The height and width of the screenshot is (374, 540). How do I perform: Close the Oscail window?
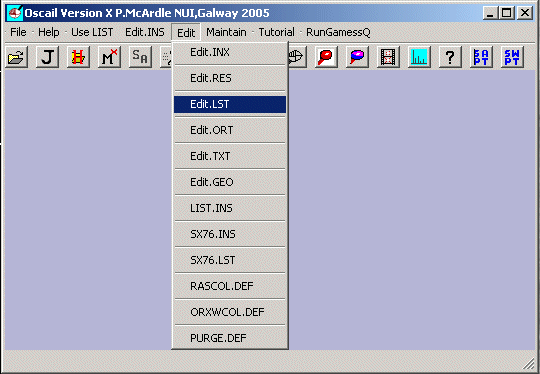525,13
